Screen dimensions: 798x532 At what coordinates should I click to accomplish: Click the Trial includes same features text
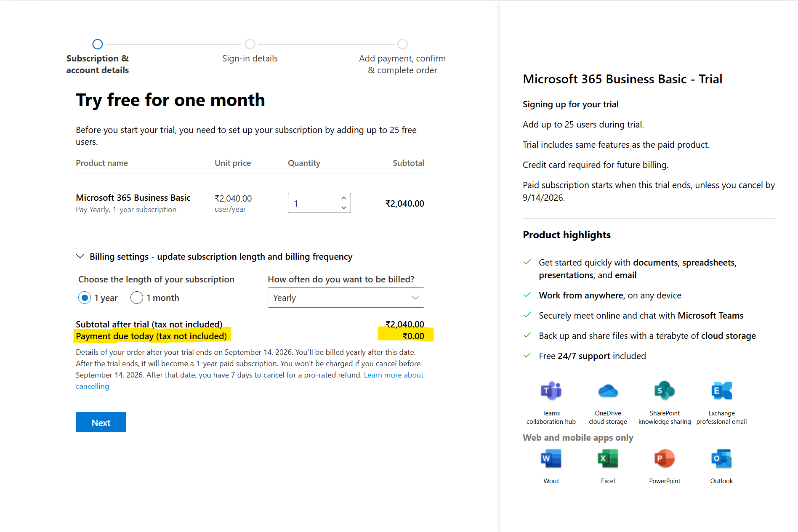point(616,145)
